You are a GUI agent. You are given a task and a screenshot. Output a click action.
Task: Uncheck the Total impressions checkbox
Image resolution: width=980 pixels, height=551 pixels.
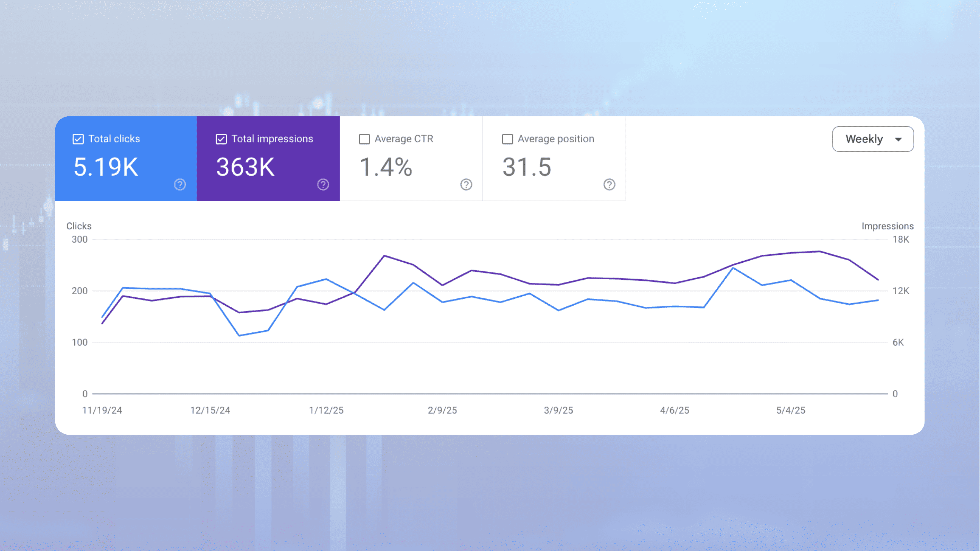pyautogui.click(x=221, y=139)
